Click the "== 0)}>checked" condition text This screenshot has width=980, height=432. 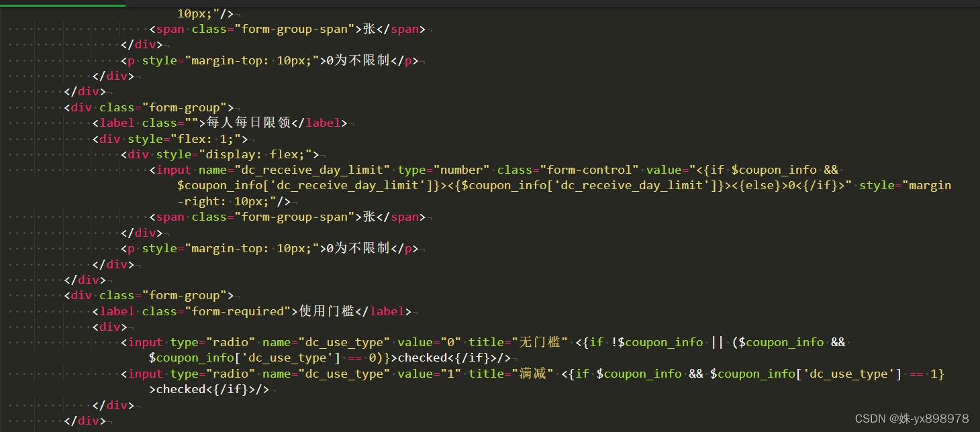(397, 358)
